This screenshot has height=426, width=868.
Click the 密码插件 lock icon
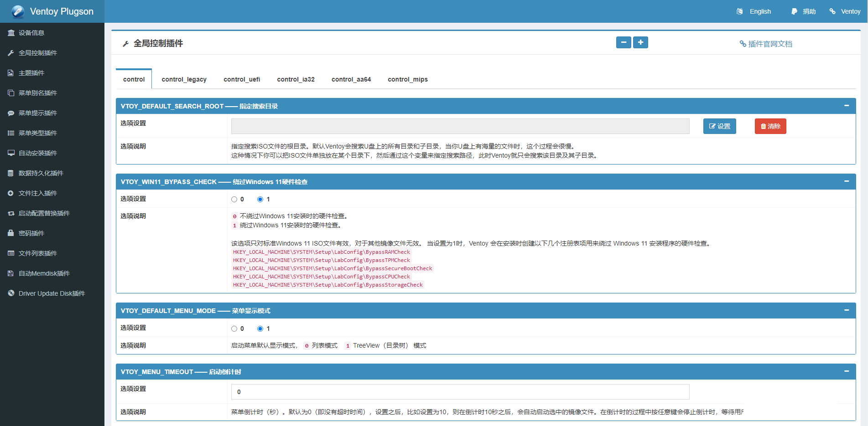[11, 233]
